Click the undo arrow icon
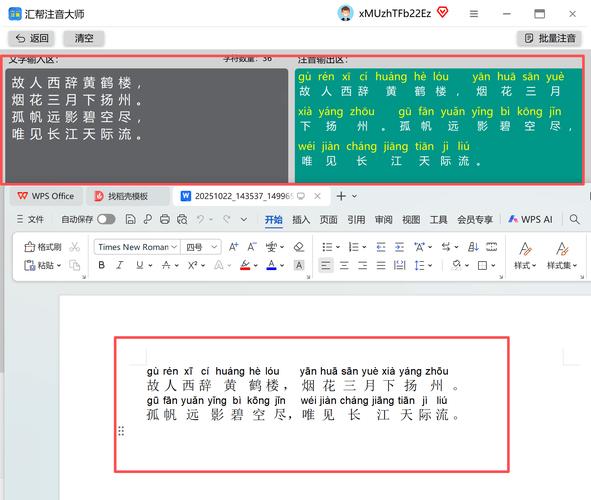The height and width of the screenshot is (500, 591). 201,219
